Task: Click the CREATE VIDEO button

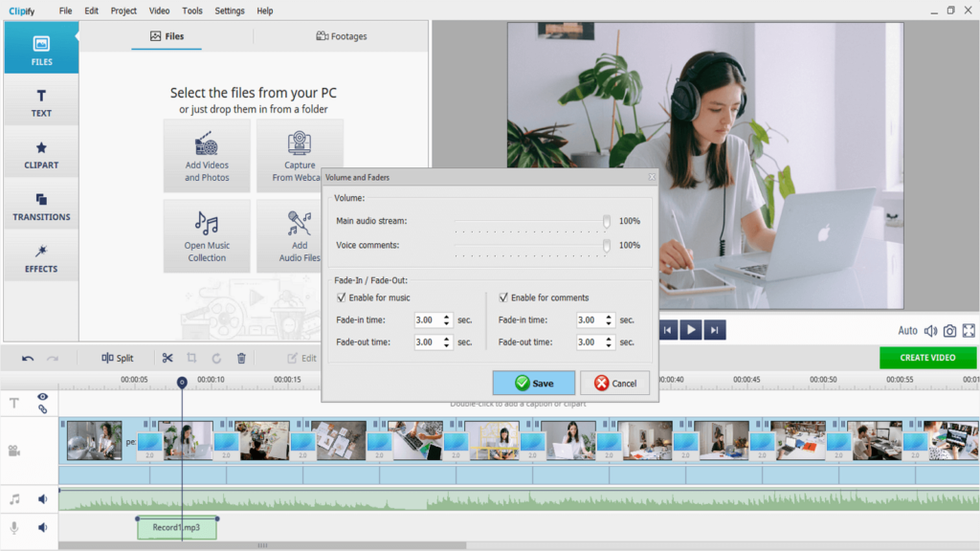Action: point(927,358)
